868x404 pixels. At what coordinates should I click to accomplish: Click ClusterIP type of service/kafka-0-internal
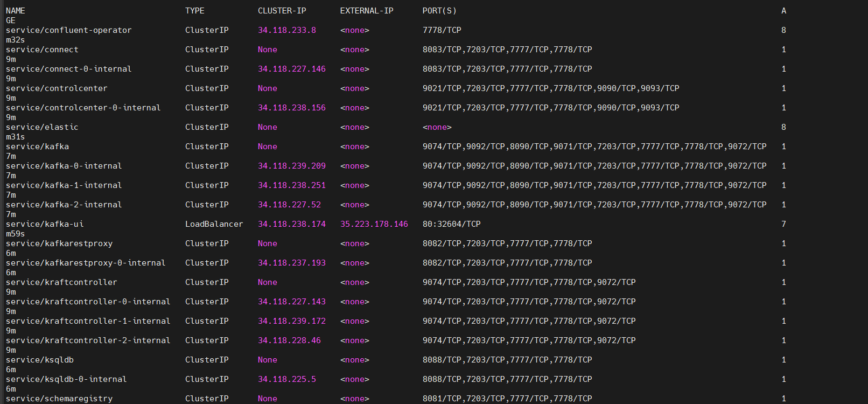(207, 166)
